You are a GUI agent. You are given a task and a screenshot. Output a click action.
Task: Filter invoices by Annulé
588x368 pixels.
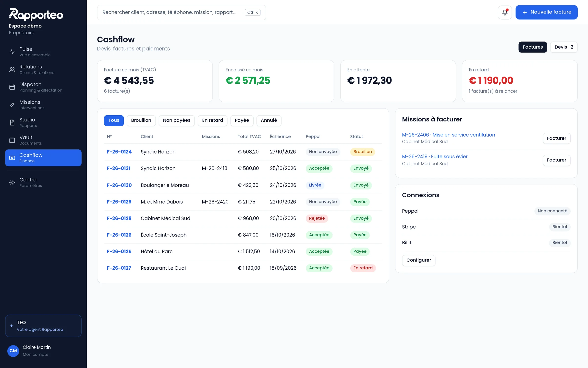269,120
